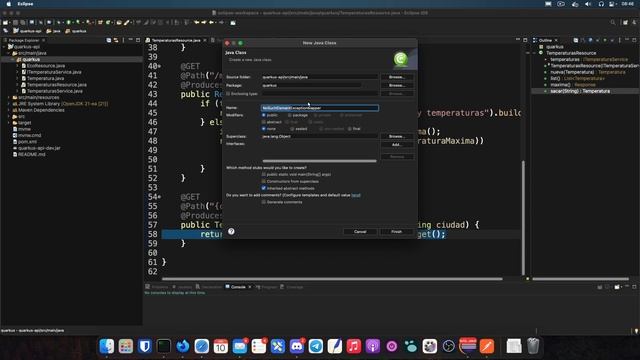Click the interfaces list horizontal scrollbar
The height and width of the screenshot is (360, 640).
point(320,161)
